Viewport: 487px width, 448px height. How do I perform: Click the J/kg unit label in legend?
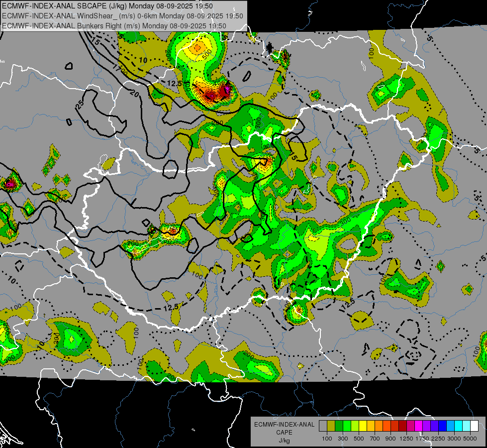tap(285, 441)
